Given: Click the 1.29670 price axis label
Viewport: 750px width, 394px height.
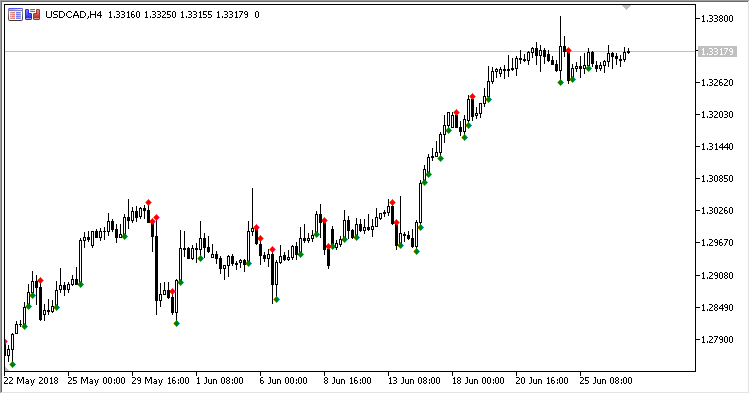Looking at the screenshot, I should (717, 243).
